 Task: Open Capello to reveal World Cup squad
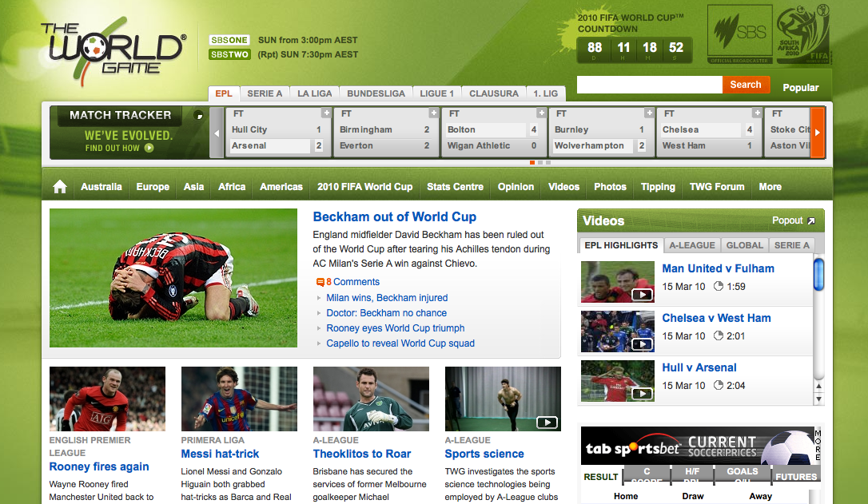point(400,343)
